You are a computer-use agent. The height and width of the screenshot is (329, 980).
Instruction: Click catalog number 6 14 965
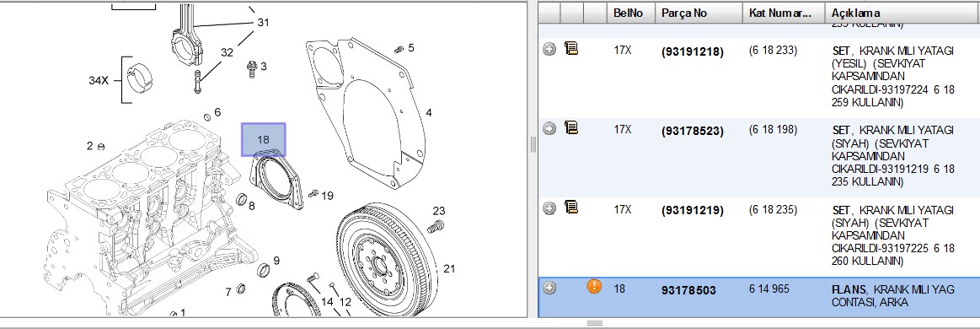click(769, 289)
